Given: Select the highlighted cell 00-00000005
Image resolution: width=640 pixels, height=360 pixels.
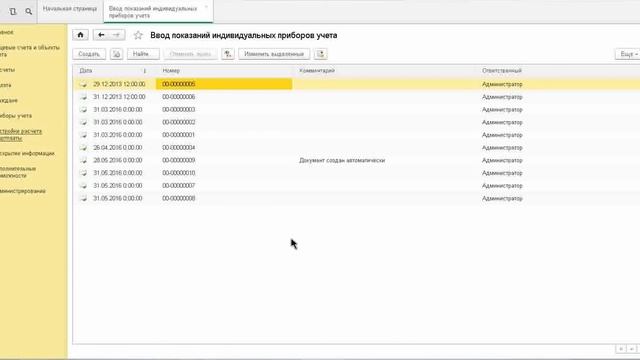Looking at the screenshot, I should coord(224,84).
